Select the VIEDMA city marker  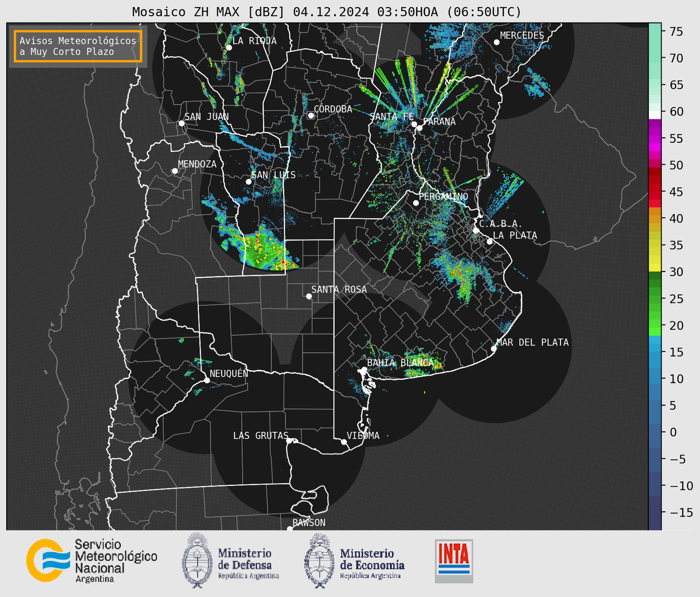[x=344, y=442]
